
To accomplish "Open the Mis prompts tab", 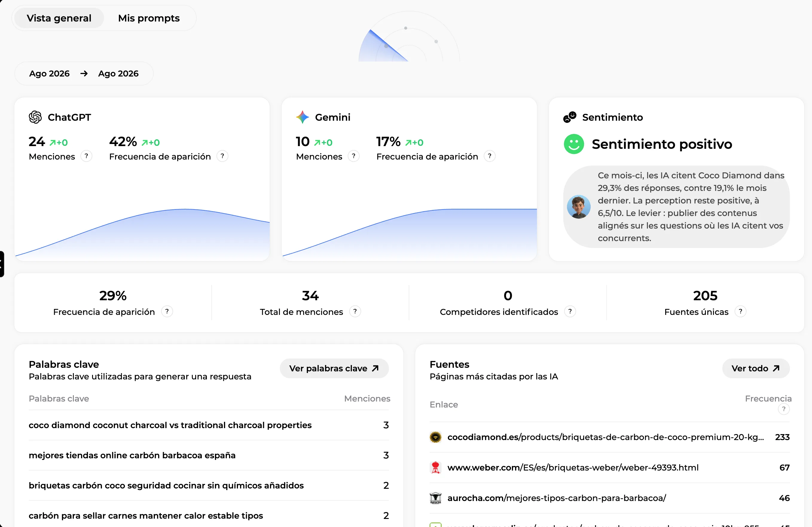I will [149, 18].
